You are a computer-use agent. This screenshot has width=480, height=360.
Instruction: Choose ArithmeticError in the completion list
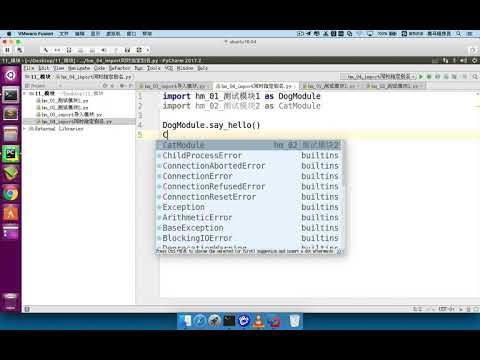coord(248,217)
